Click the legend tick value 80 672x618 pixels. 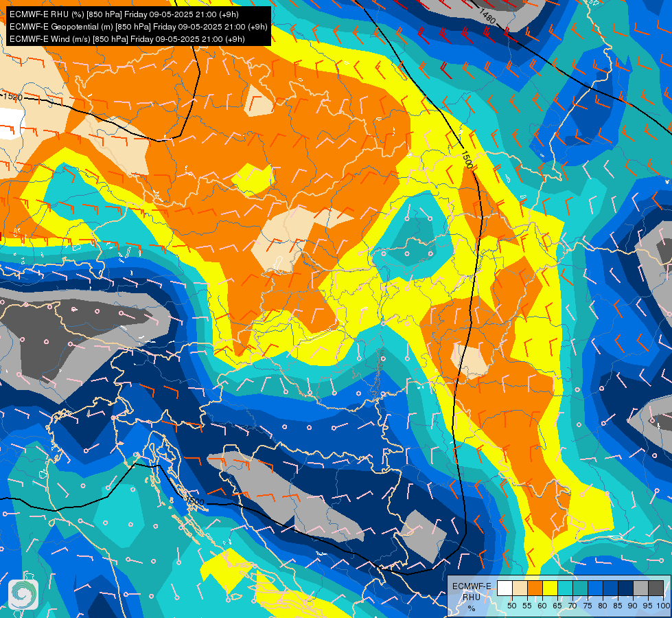pyautogui.click(x=603, y=606)
